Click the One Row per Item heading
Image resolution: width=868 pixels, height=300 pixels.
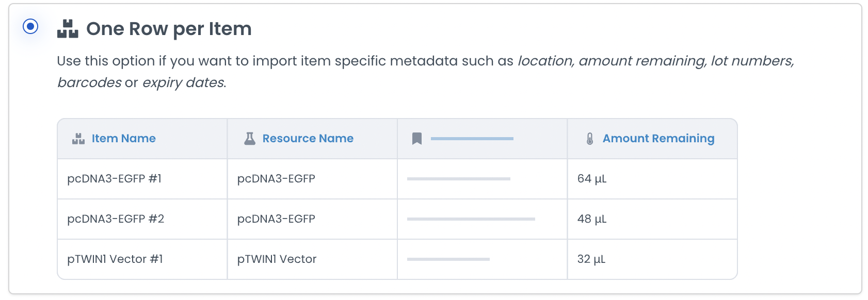pyautogui.click(x=169, y=29)
